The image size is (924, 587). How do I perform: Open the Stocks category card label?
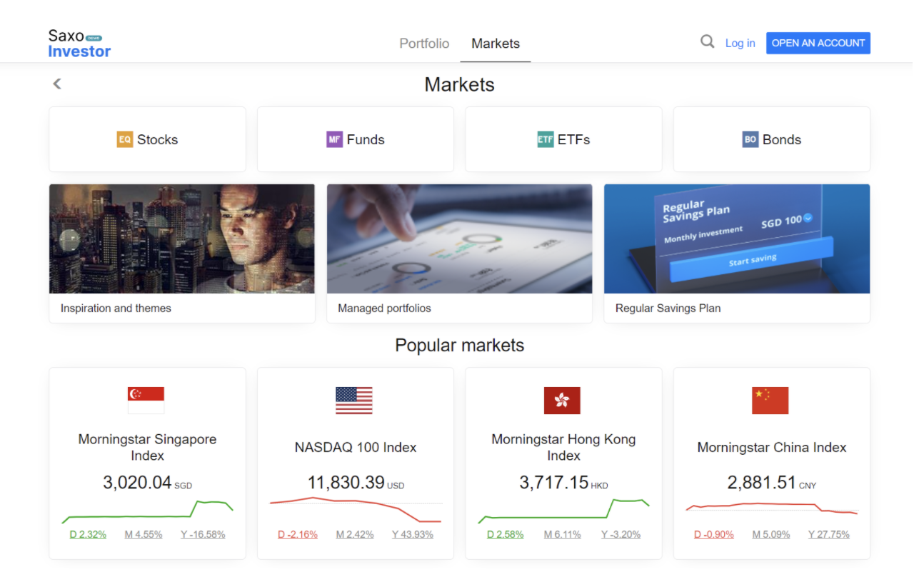coord(158,139)
